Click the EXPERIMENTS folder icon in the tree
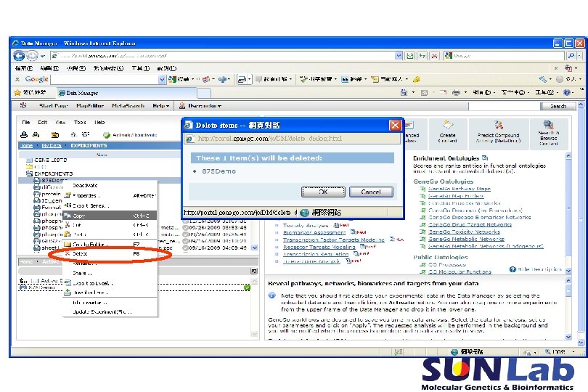Viewport: 588px width, 392px height. pos(29,173)
